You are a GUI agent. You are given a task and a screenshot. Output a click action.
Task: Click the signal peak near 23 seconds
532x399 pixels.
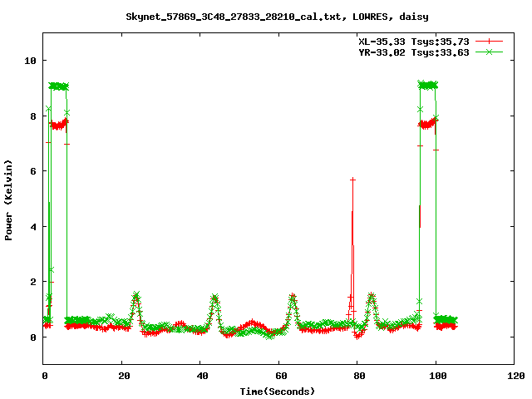(136, 294)
